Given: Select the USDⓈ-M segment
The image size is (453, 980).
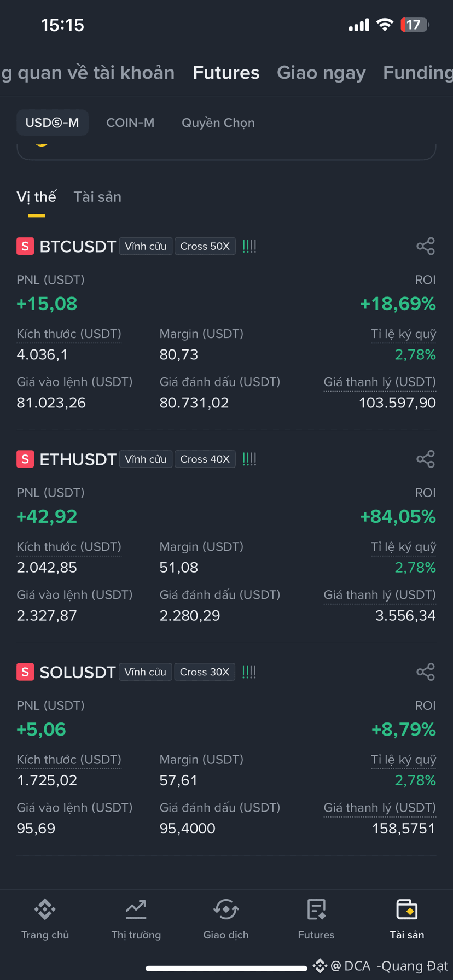Looking at the screenshot, I should [53, 122].
